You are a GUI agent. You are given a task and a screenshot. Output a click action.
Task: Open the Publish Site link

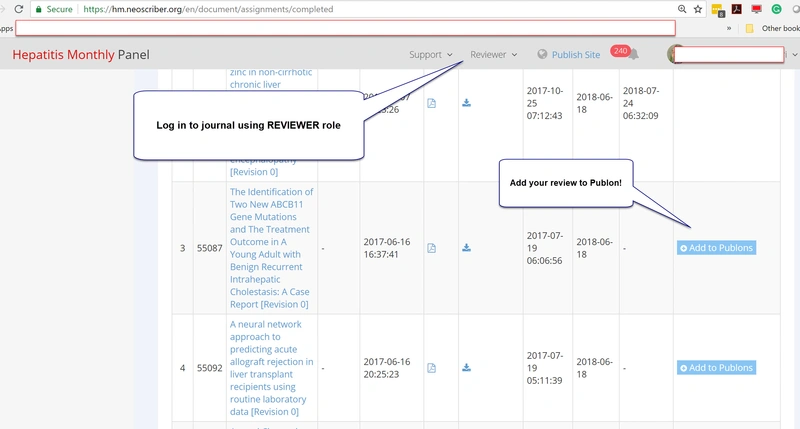point(576,55)
